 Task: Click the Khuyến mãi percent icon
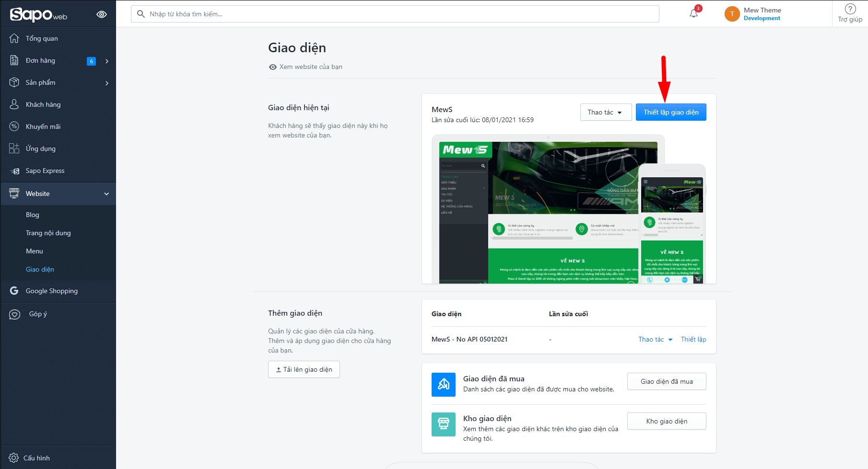point(14,126)
